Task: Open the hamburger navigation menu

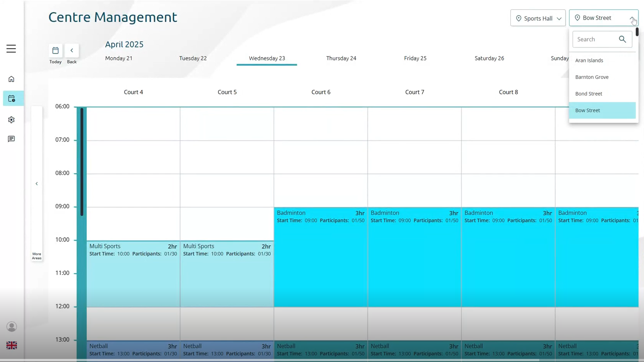Action: coord(11,49)
